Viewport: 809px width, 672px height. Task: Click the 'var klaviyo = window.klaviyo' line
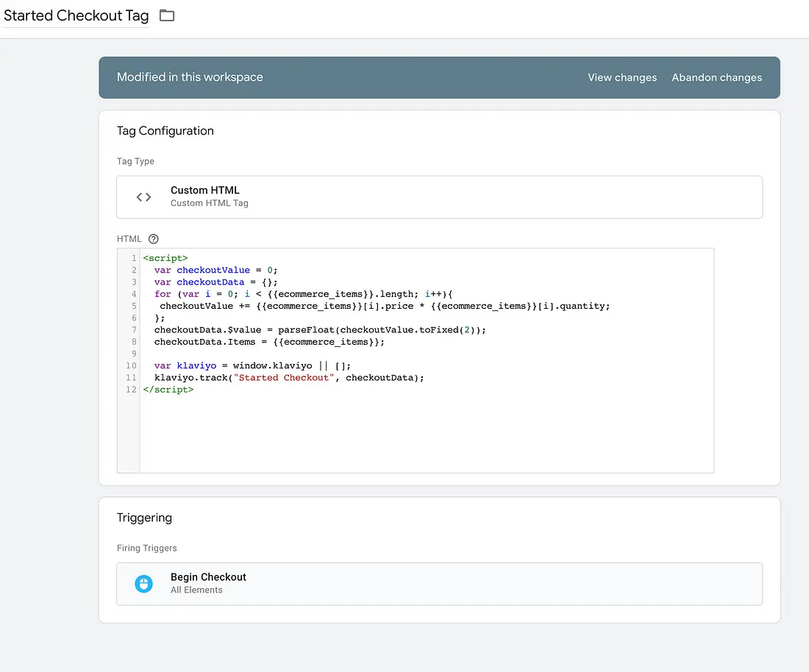click(252, 365)
